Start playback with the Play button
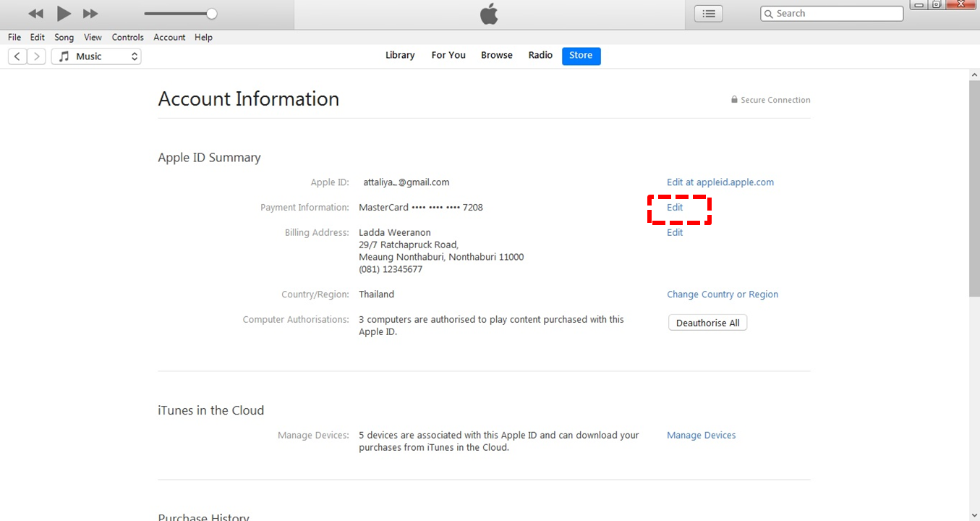The height and width of the screenshot is (521, 980). coord(64,13)
